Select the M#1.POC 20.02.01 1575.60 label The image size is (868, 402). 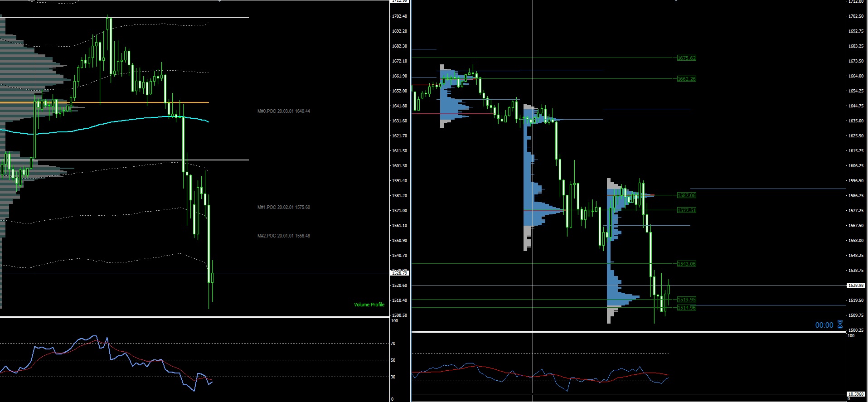[x=284, y=207]
